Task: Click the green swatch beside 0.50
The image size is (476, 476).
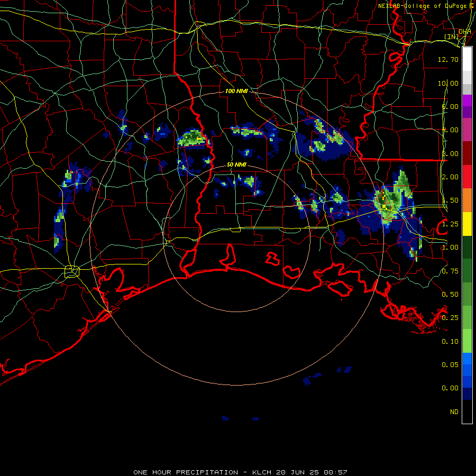Action: (x=467, y=294)
